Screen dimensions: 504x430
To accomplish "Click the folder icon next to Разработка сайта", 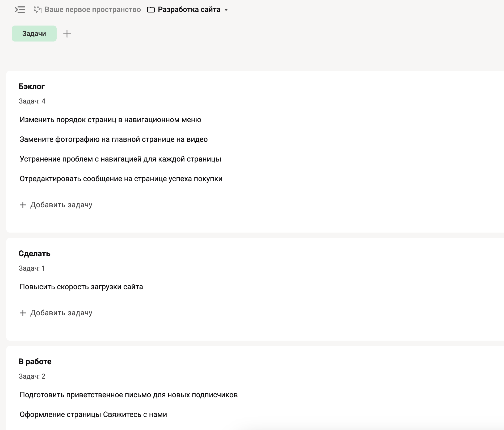I will tap(151, 10).
